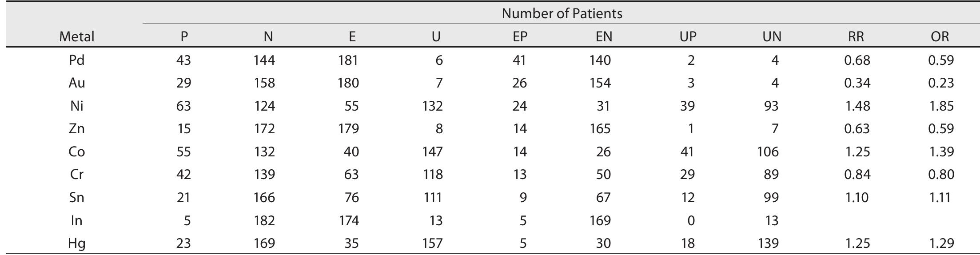Click the Ni odds ratio value 1.85
The width and height of the screenshot is (980, 255).
941,106
